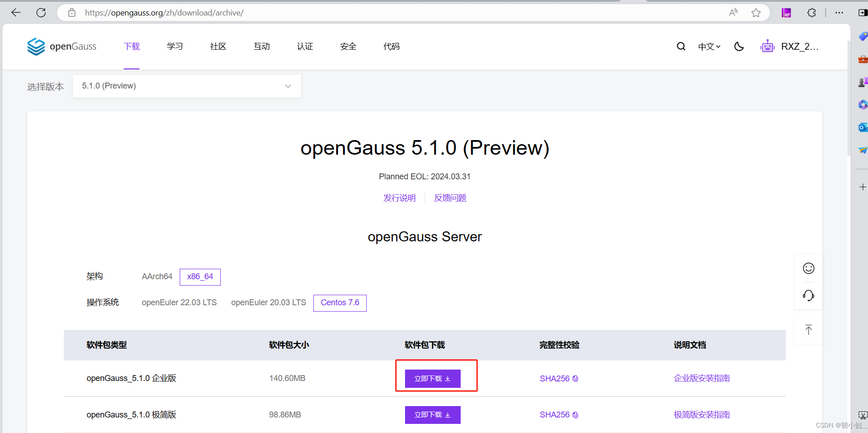This screenshot has height=433, width=868.
Task: Select the AArch64 architecture option
Action: pyautogui.click(x=157, y=276)
